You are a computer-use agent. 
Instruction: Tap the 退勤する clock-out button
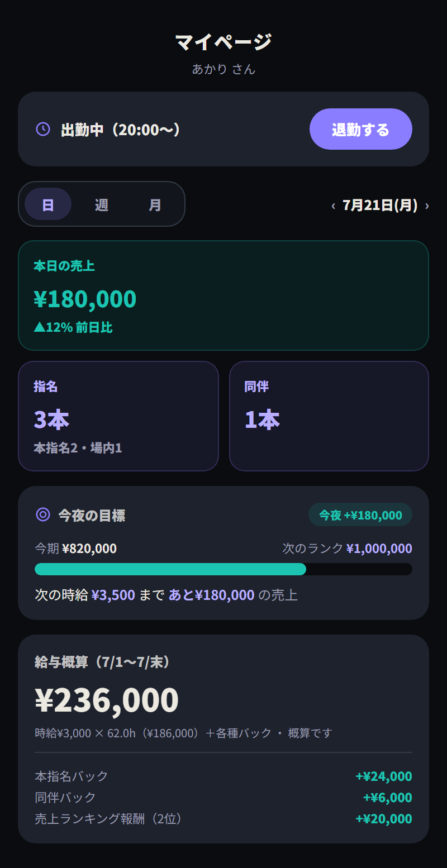pos(361,129)
